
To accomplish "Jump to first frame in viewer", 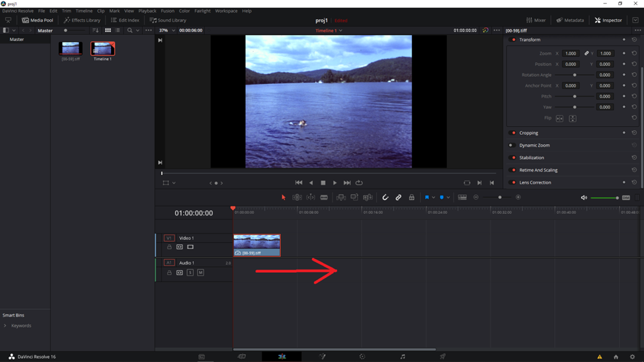I will 299,182.
